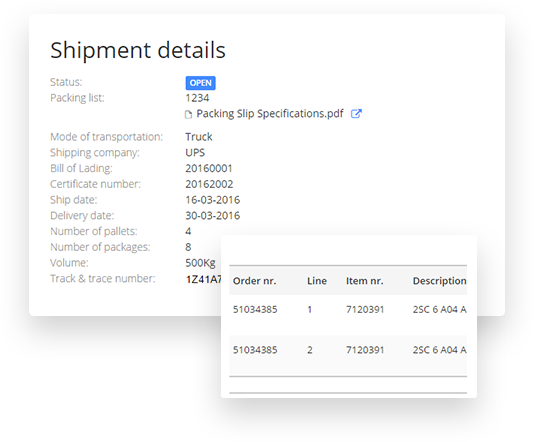
Task: Click item number 7120391 in first row
Action: tap(365, 310)
